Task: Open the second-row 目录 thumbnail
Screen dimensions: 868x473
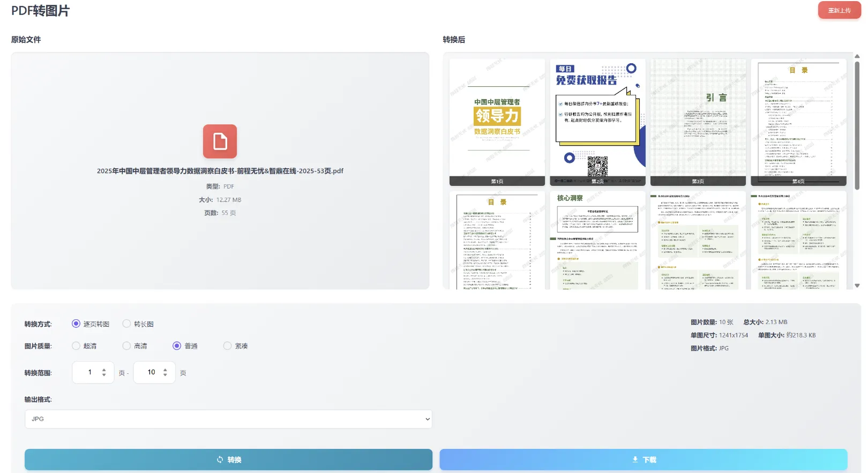Action: [497, 241]
